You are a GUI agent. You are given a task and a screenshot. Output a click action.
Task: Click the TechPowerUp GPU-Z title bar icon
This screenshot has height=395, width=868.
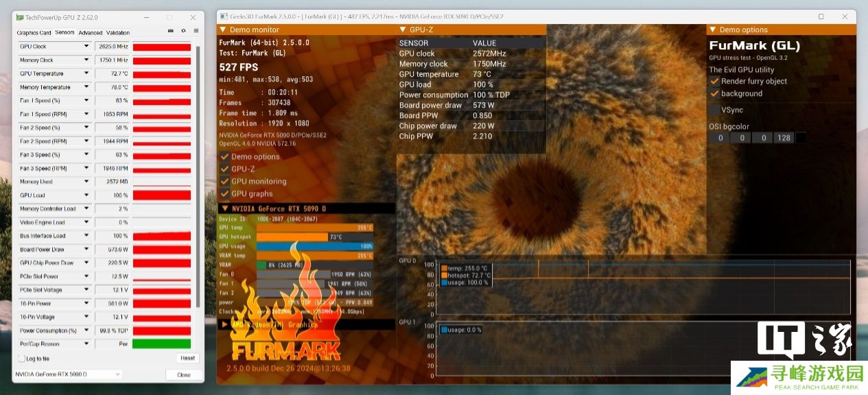20,17
